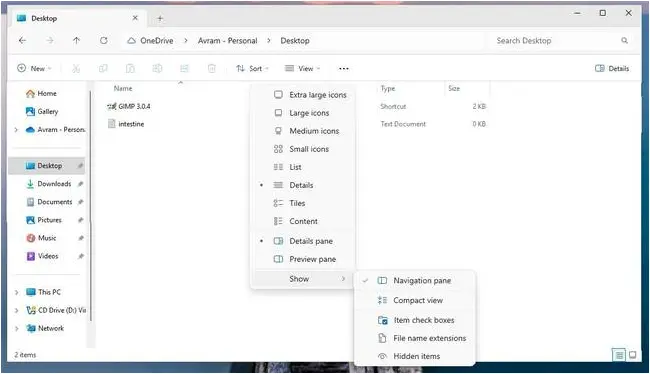Image resolution: width=650 pixels, height=374 pixels.
Task: Open the See more ellipsis menu
Action: click(344, 68)
